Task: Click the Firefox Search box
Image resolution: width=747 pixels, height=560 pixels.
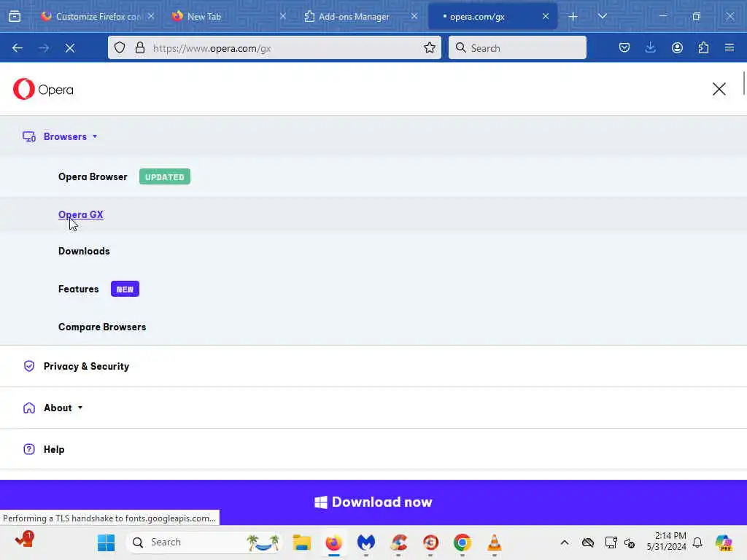Action: 517,47
